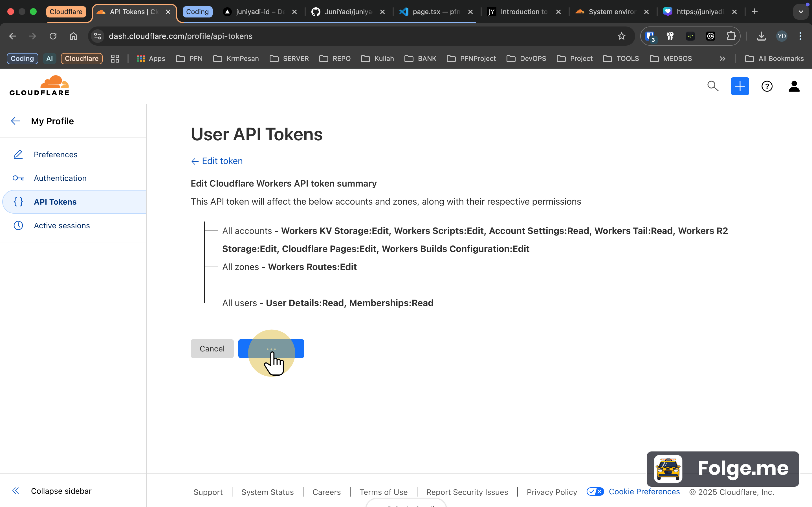Screen dimensions: 812x507
Task: Expand hidden bookmarks chevron
Action: [722, 59]
